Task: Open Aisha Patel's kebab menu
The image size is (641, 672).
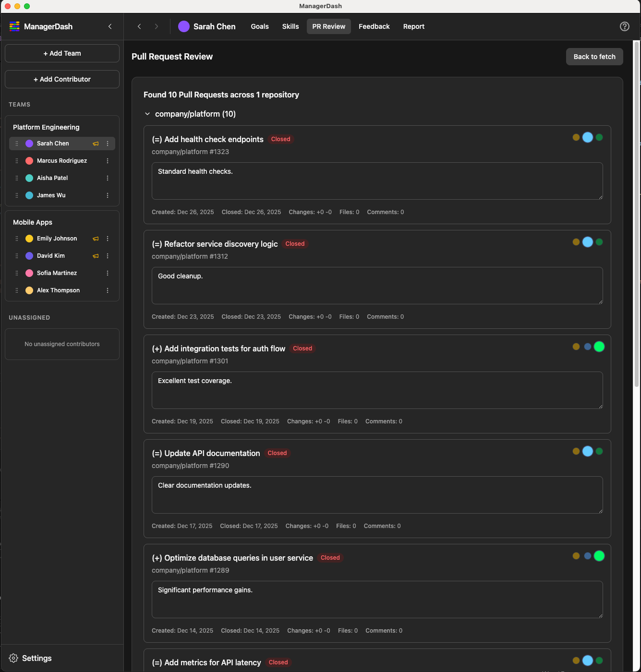Action: pyautogui.click(x=107, y=178)
